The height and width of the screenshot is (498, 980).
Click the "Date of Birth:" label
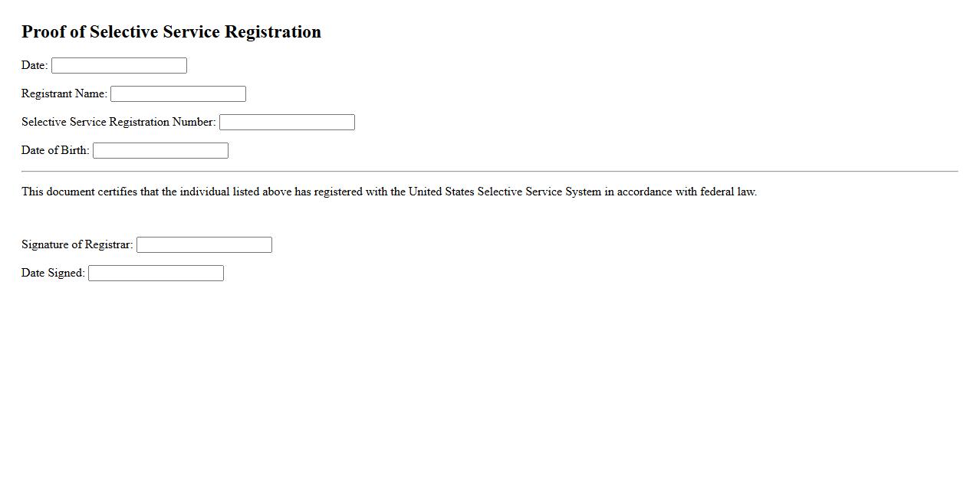55,150
